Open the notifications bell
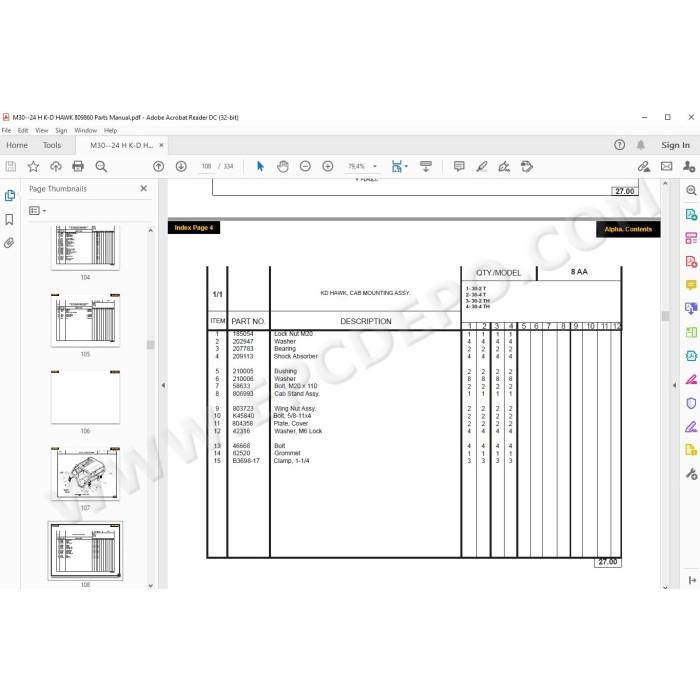This screenshot has height=700, width=700. (641, 145)
